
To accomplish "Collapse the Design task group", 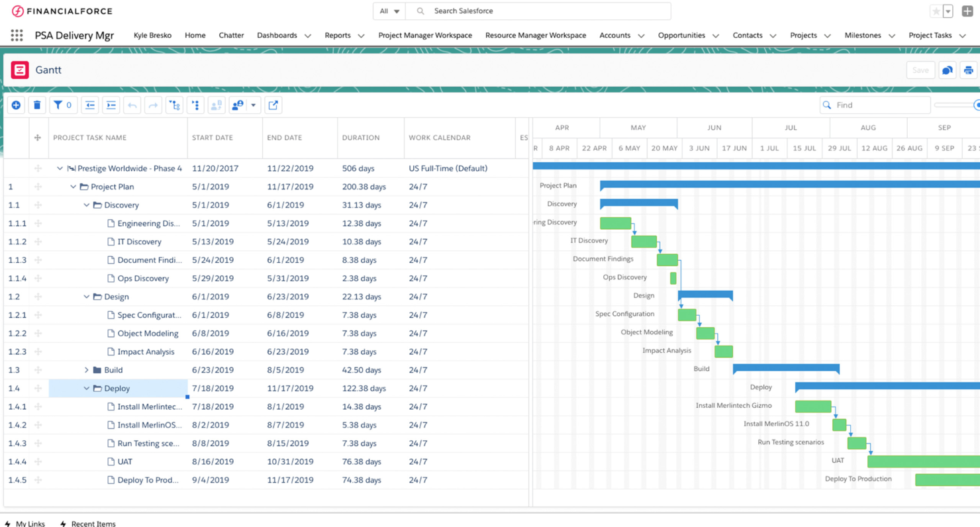I will (x=86, y=297).
